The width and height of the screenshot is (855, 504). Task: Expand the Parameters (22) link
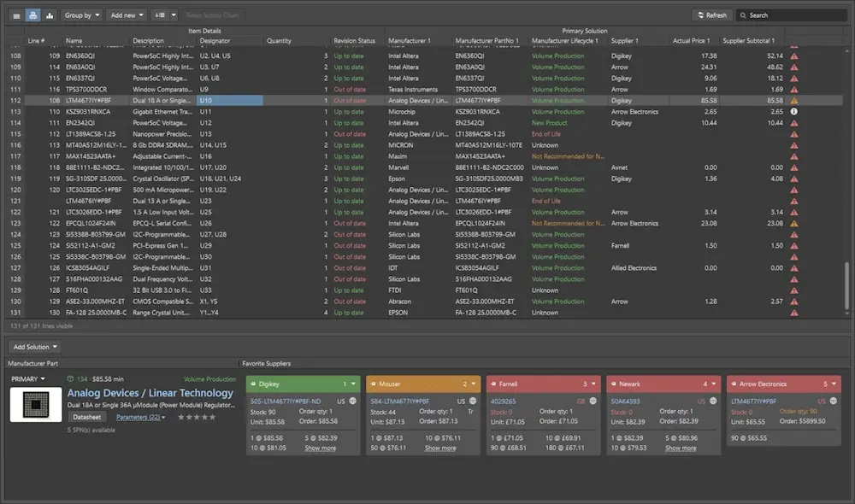coord(139,418)
